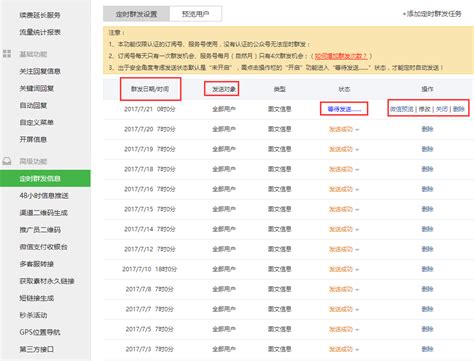The image size is (474, 361).
Task: Go to 自动回复 in the sidebar
Action: (33, 105)
